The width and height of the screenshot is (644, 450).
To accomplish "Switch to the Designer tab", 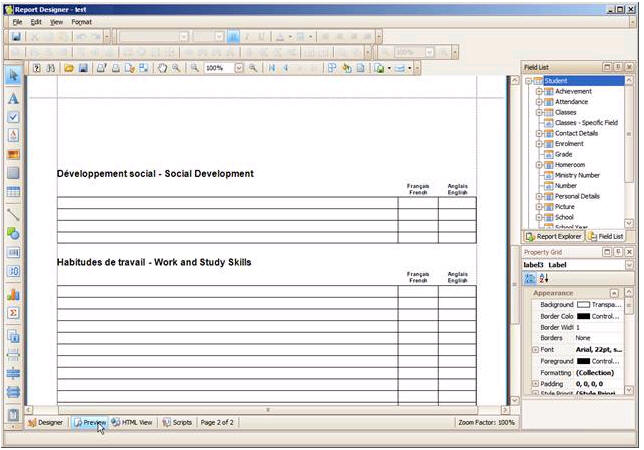I will [x=45, y=423].
